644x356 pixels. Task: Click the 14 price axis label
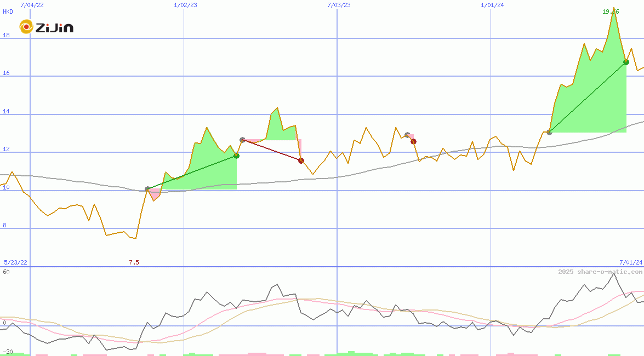tap(6, 111)
